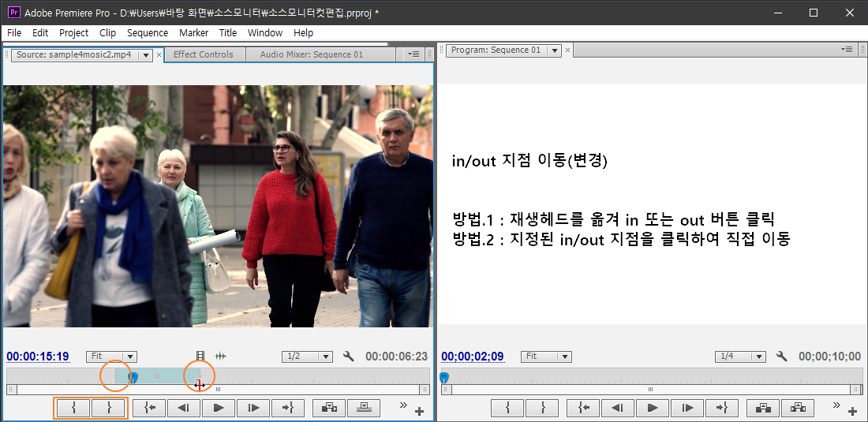Click Mark Out button in Program monitor
The image size is (868, 422).
(x=543, y=408)
